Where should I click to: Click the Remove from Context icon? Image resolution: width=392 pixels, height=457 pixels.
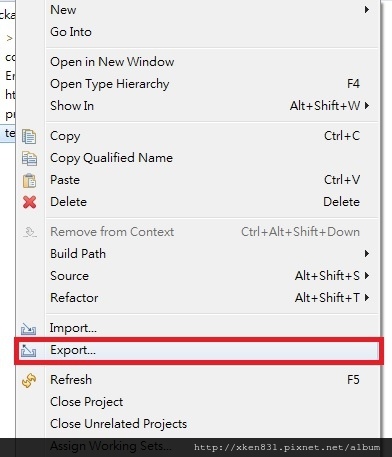tap(30, 232)
